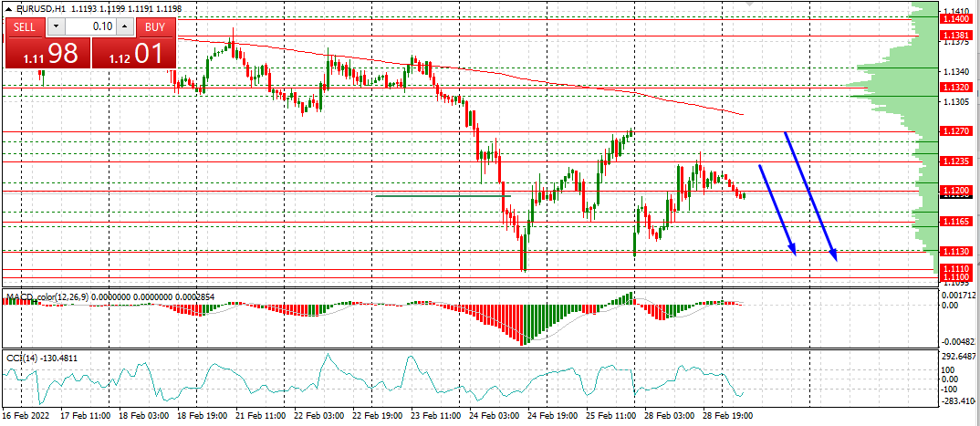Select the left blue down arrow
The height and width of the screenshot is (426, 980).
click(x=777, y=210)
